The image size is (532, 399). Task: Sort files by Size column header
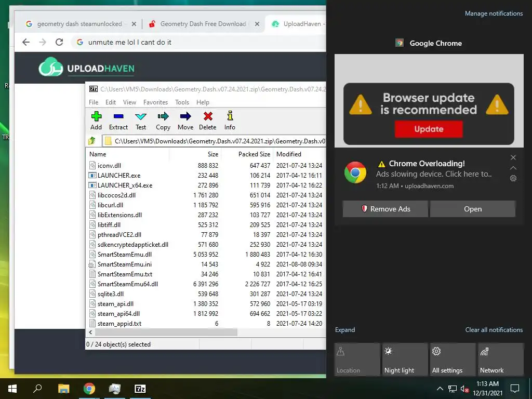point(195,154)
